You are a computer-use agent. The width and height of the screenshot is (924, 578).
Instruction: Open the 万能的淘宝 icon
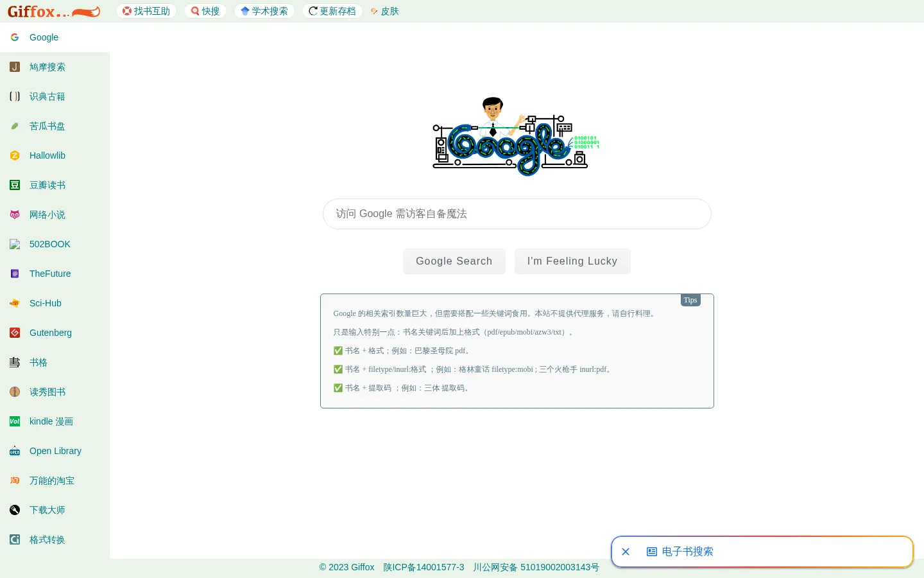pos(15,480)
